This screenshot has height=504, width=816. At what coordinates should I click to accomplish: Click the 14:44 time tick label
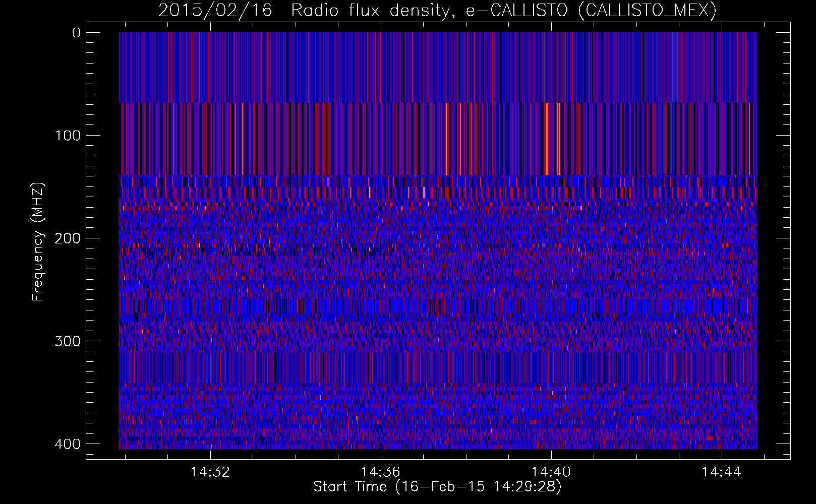(722, 472)
